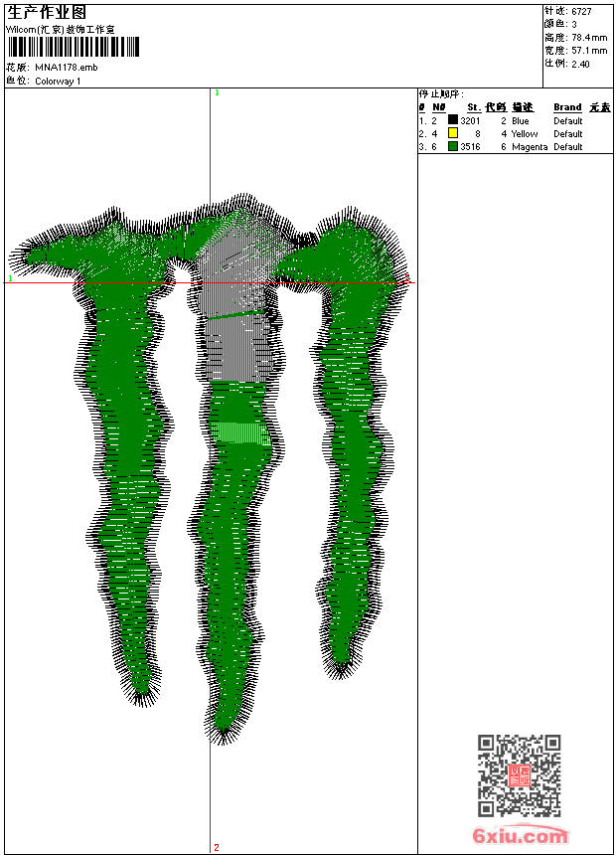Image resolution: width=616 pixels, height=855 pixels.
Task: Click the Yellow description in row 2
Action: (525, 133)
